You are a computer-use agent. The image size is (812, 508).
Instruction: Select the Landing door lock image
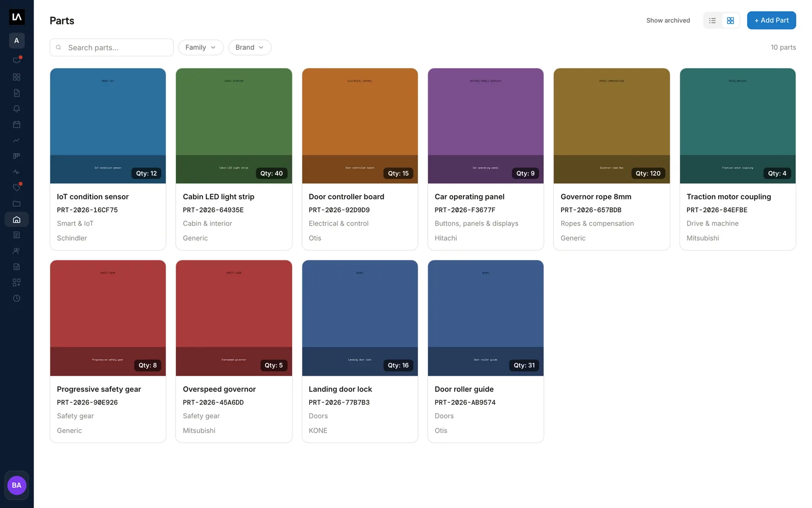pos(360,319)
